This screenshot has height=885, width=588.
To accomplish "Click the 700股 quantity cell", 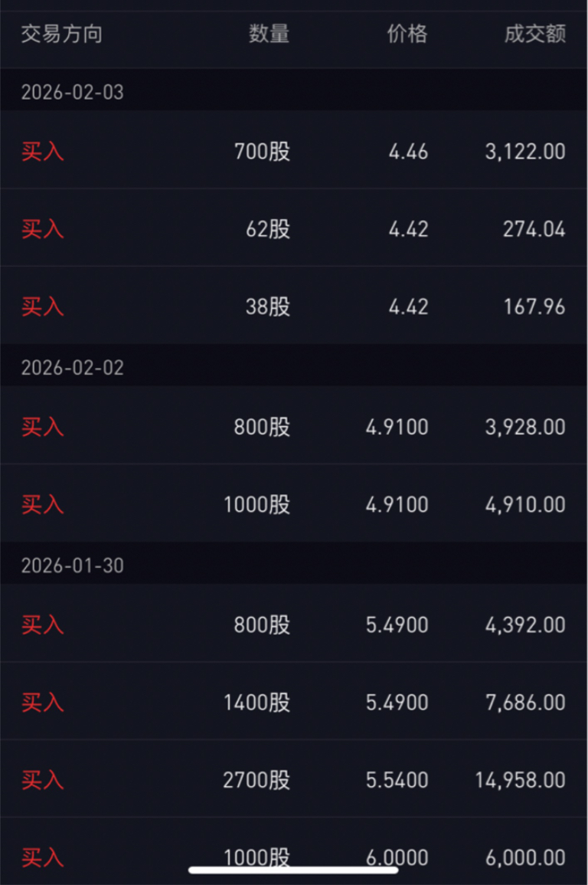I will [262, 151].
